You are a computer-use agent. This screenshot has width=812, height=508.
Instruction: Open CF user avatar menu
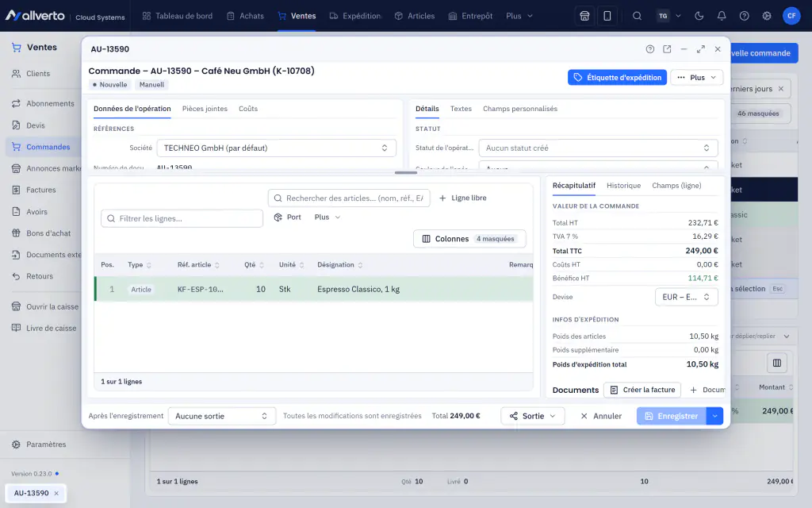click(x=791, y=16)
